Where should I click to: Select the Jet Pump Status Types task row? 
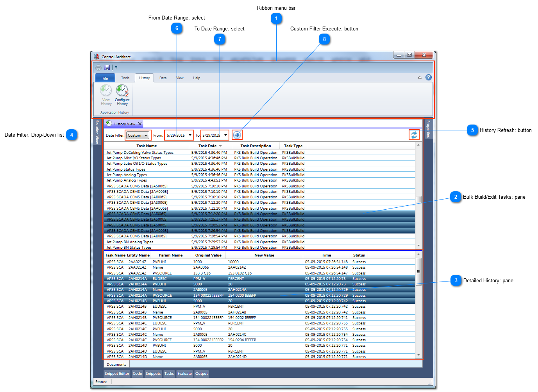tap(260, 169)
